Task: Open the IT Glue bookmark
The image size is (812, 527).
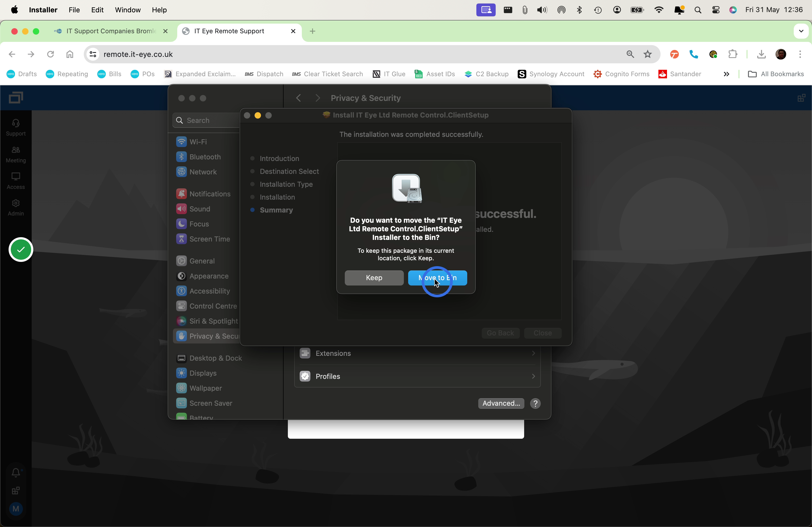Action: click(x=389, y=74)
